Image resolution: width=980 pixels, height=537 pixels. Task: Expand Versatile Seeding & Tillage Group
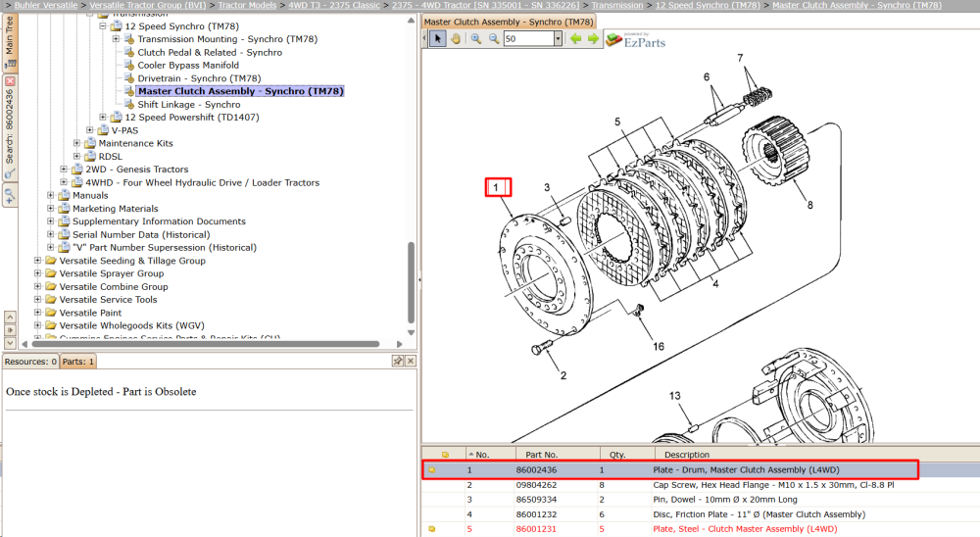click(37, 260)
